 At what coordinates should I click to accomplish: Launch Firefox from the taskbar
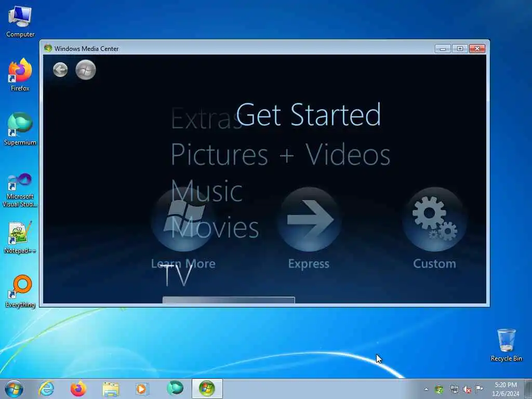coord(78,389)
